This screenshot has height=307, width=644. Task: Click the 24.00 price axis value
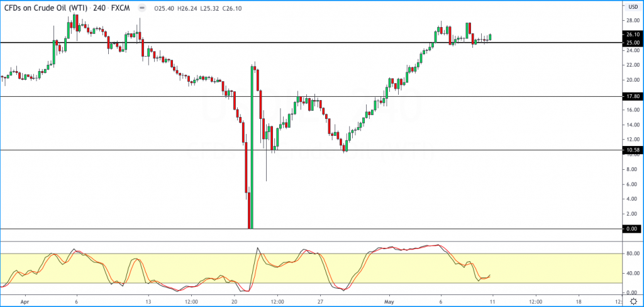click(x=633, y=50)
